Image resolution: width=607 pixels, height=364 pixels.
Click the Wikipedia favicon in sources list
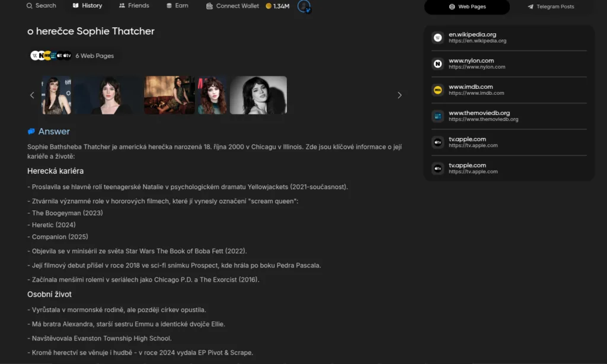pos(438,37)
